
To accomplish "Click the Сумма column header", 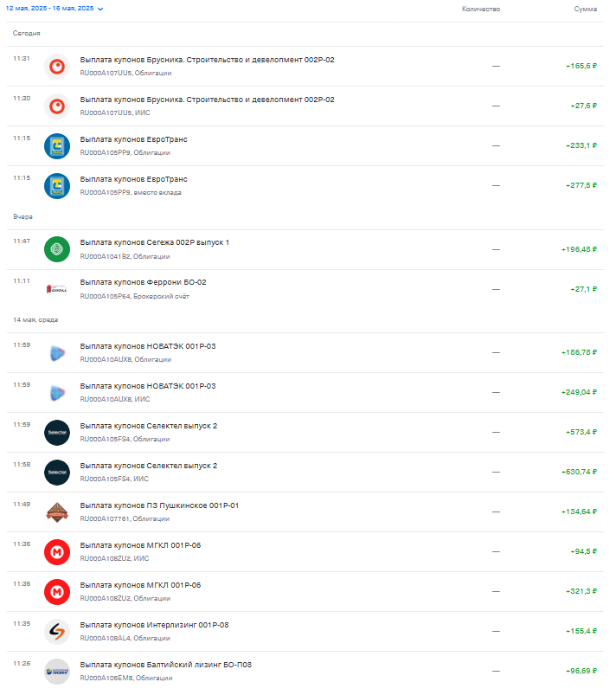I will click(x=586, y=9).
